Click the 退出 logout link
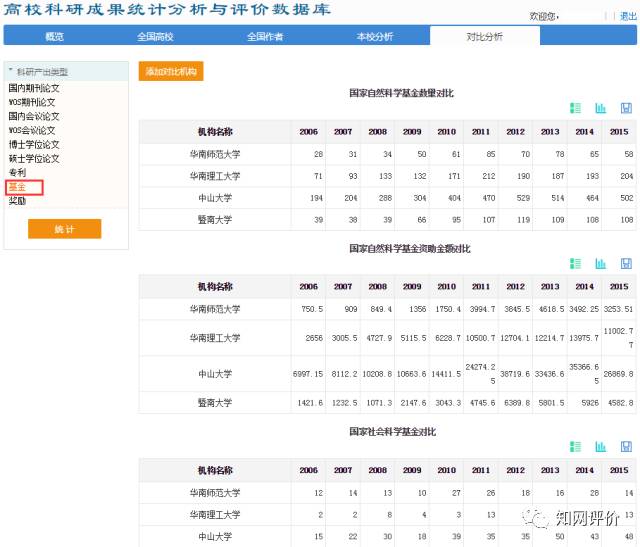Screen dimensions: 640x547 [x=627, y=16]
